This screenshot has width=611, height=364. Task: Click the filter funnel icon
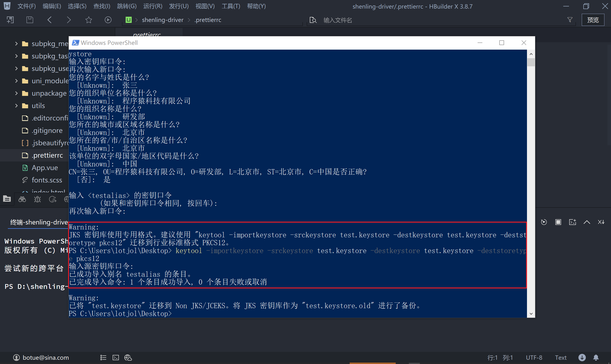click(x=570, y=20)
